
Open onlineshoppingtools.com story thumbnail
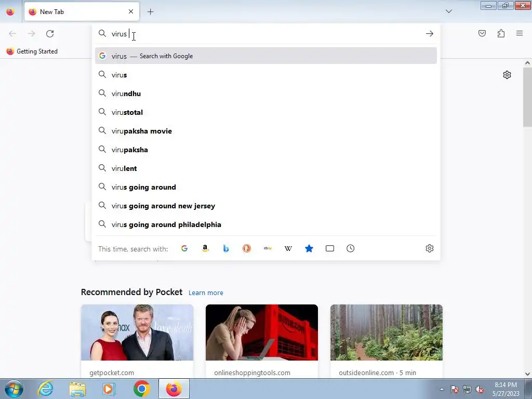tap(262, 332)
